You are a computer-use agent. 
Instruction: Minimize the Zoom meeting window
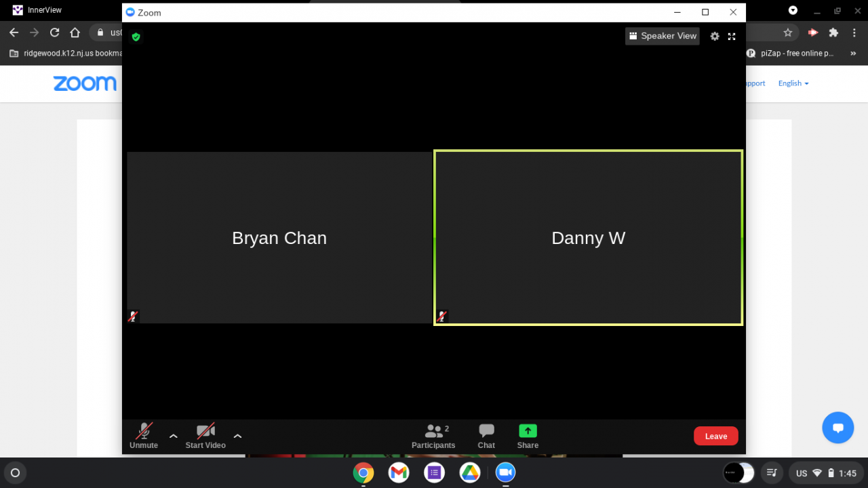[x=677, y=12]
